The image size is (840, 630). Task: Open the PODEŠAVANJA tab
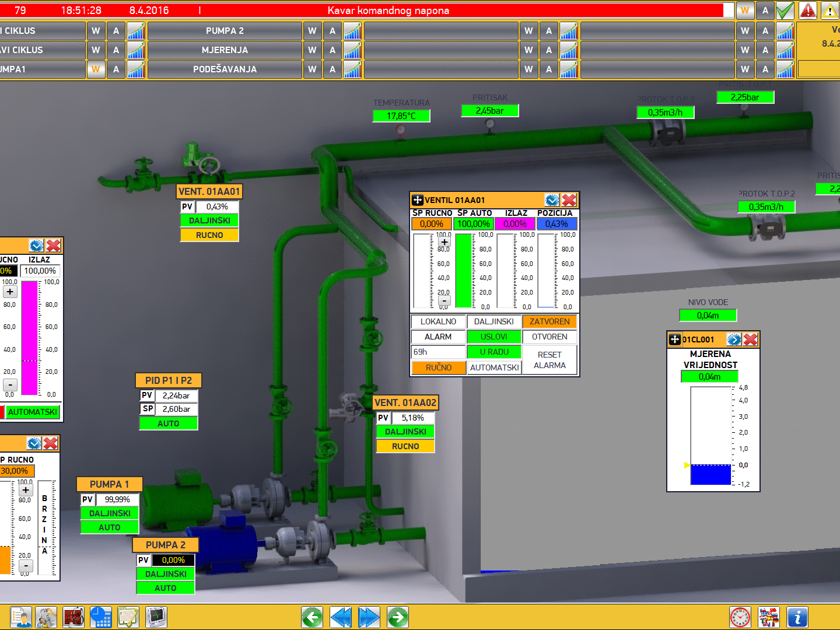[x=225, y=69]
